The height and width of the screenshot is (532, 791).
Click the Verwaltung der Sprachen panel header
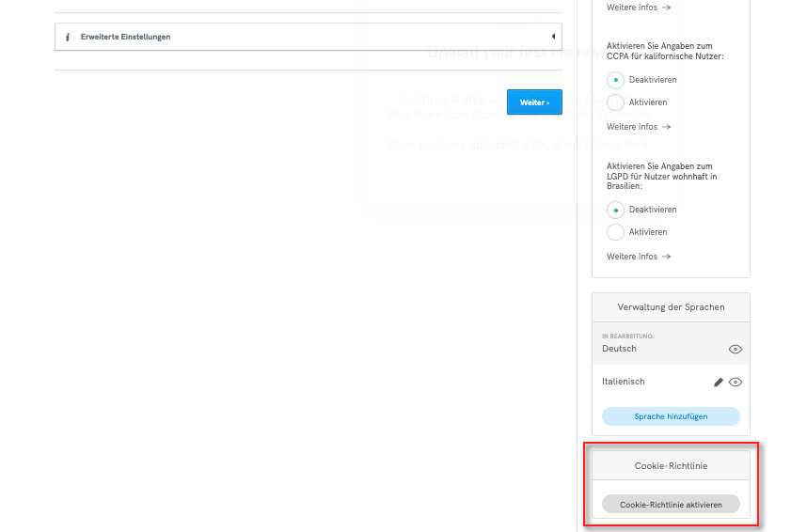(671, 307)
